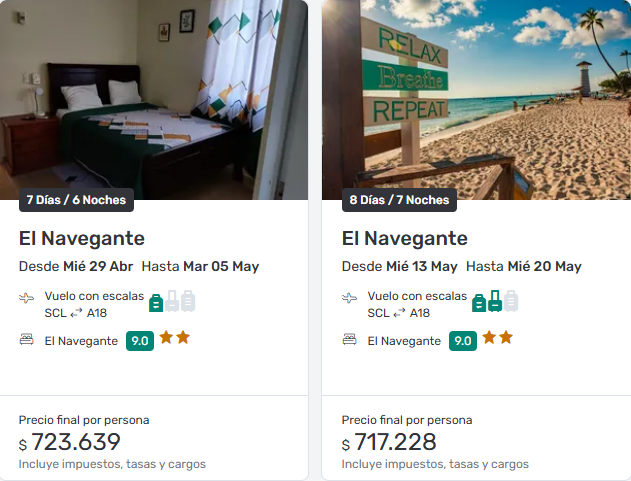Viewport: 631px width, 481px height.
Task: Click the 9.0 score badge, 29 Abr package
Action: click(140, 341)
